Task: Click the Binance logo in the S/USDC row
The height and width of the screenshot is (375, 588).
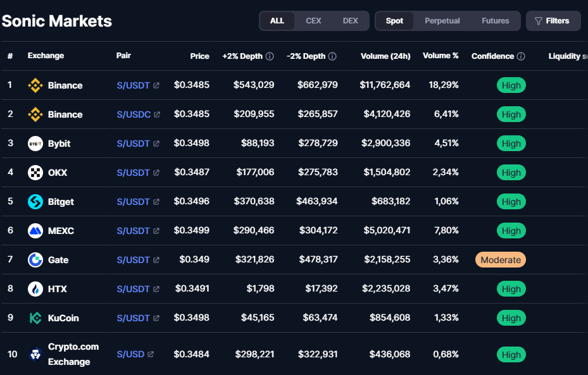Action: 35,114
